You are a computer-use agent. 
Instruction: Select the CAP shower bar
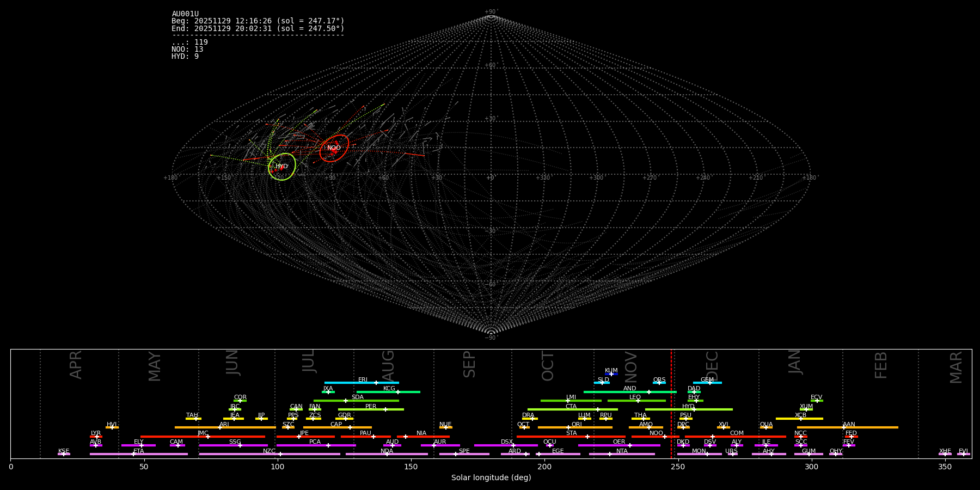[x=338, y=427]
